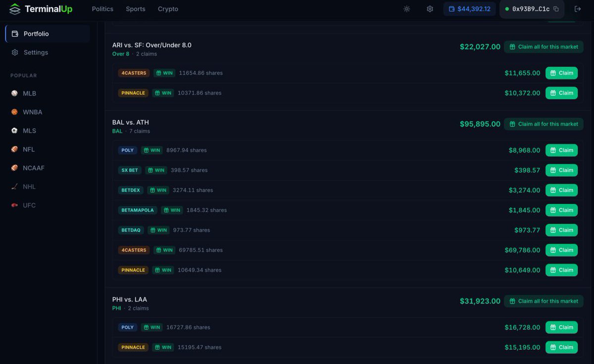Click the Over 8 outcome label
Image resolution: width=594 pixels, height=364 pixels.
(121, 54)
